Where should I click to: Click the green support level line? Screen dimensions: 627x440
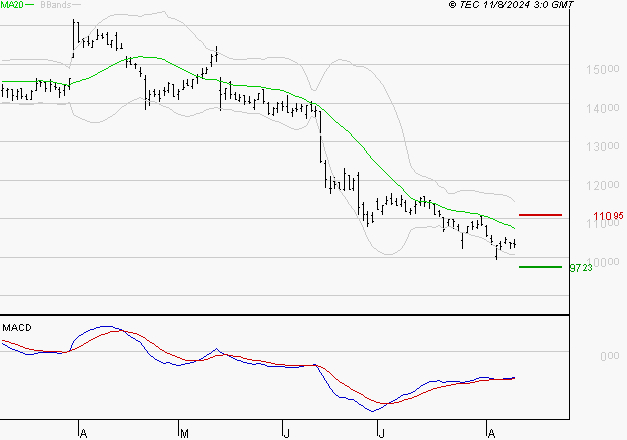540,267
